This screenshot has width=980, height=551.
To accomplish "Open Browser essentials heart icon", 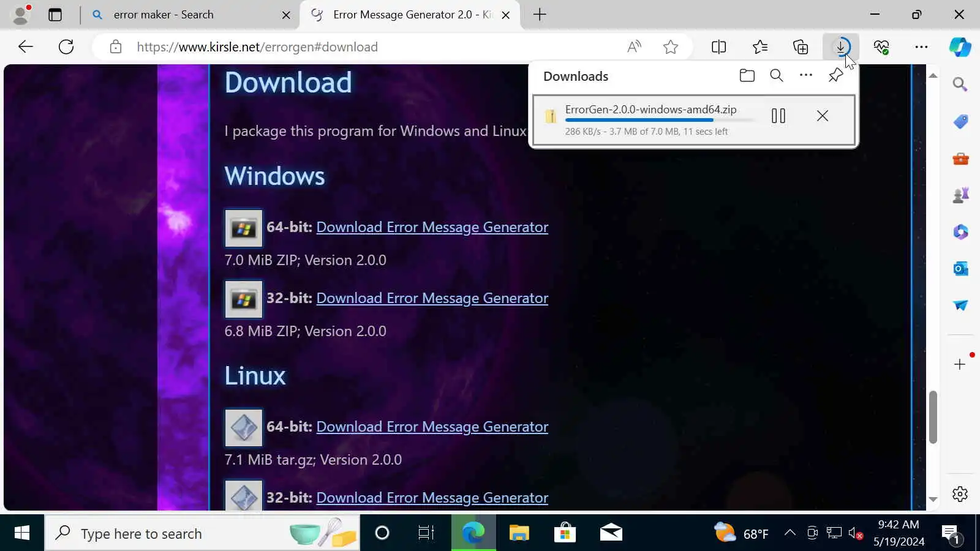I will click(x=881, y=47).
